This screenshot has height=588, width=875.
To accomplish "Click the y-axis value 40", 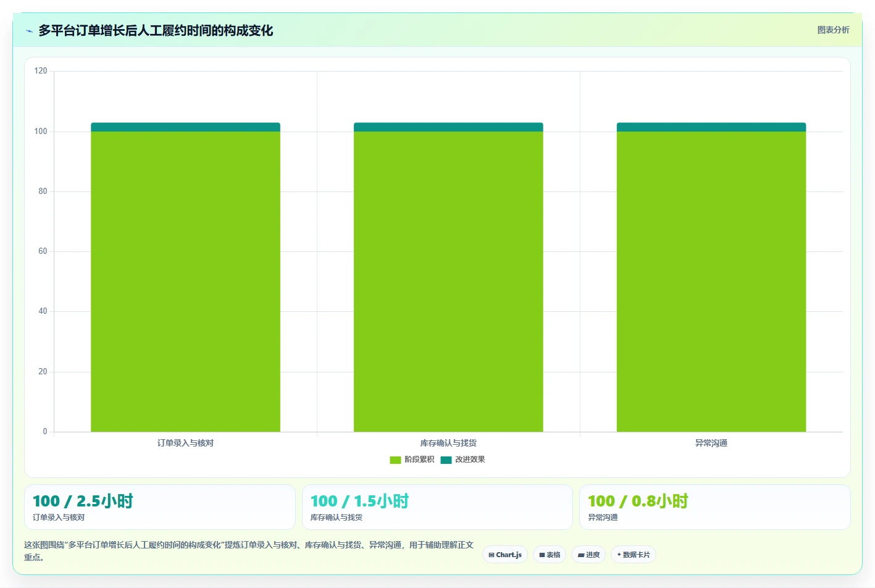I will coord(43,311).
